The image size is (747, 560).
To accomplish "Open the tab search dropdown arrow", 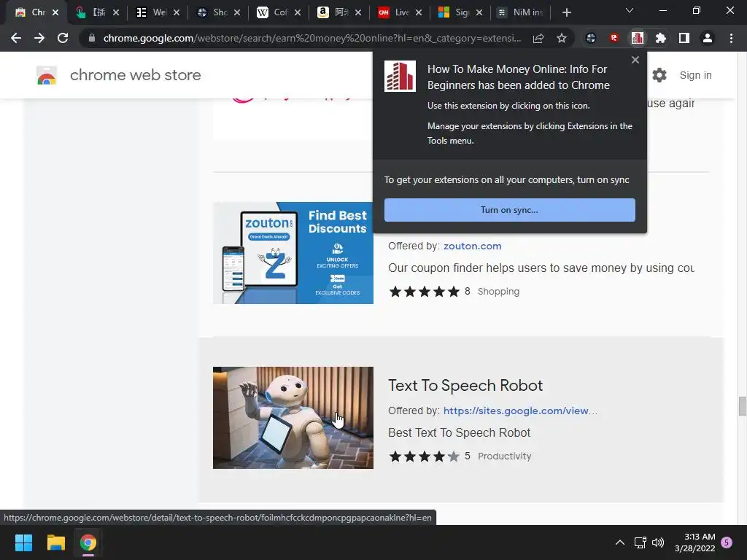I will [630, 10].
